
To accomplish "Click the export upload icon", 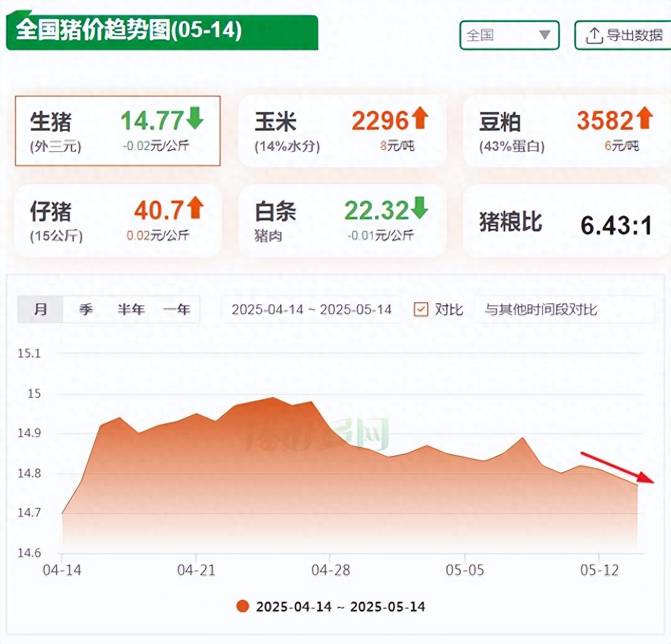I will (x=594, y=35).
